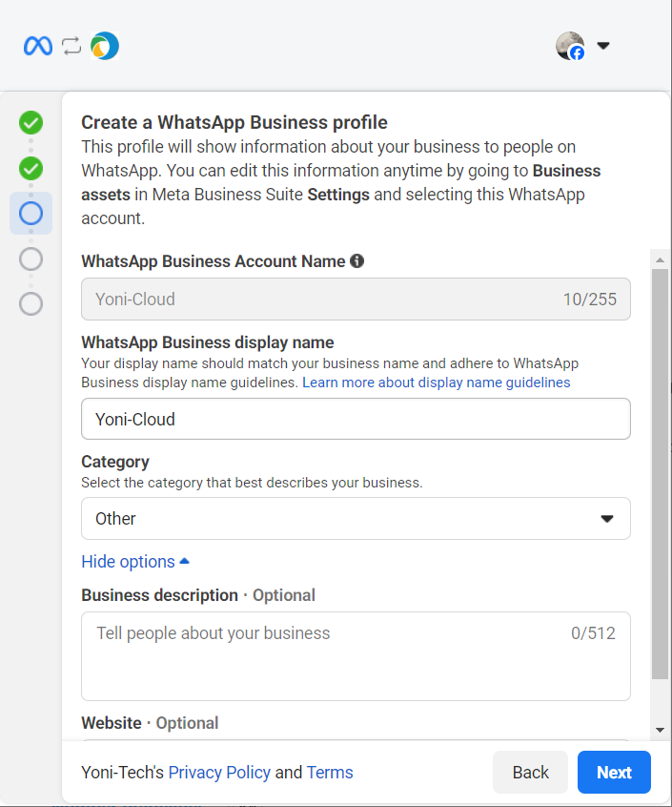The height and width of the screenshot is (807, 672).
Task: Click the vertical scrollbar thumb
Action: (x=661, y=473)
